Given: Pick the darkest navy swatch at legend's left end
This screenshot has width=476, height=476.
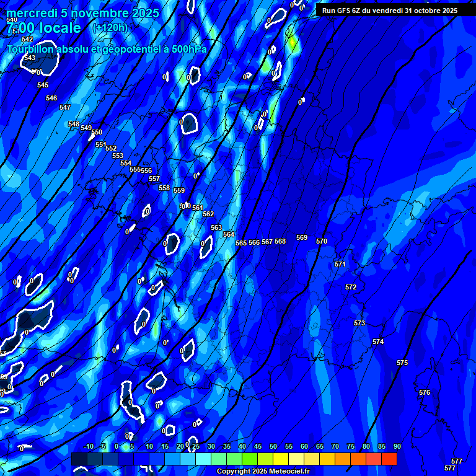Looking at the screenshot, I should pos(79,459).
